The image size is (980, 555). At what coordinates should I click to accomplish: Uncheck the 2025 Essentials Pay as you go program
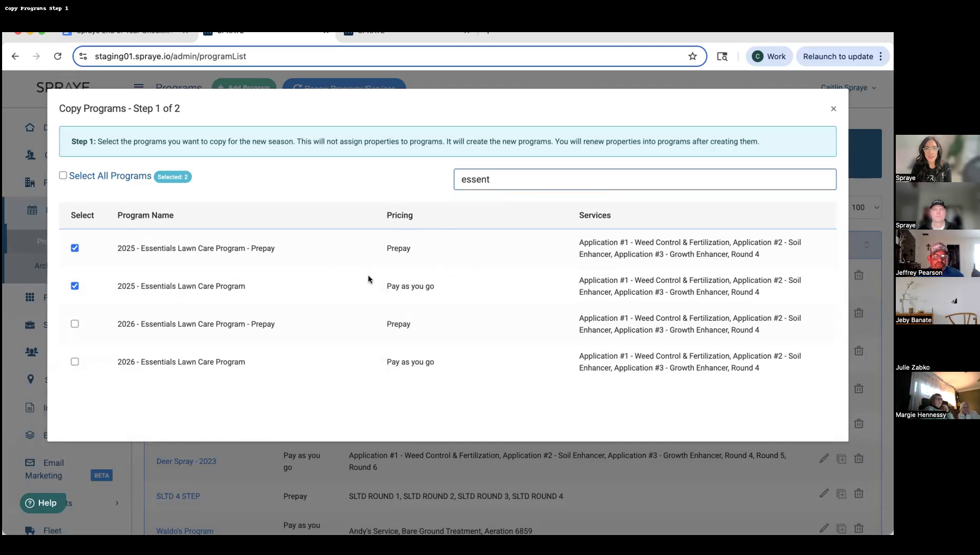75,286
